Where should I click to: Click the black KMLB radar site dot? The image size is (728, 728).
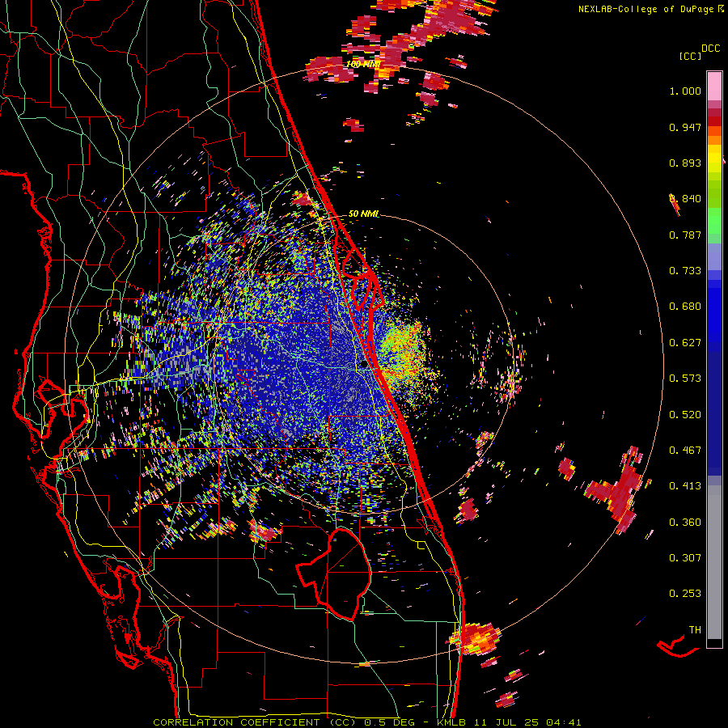click(364, 365)
